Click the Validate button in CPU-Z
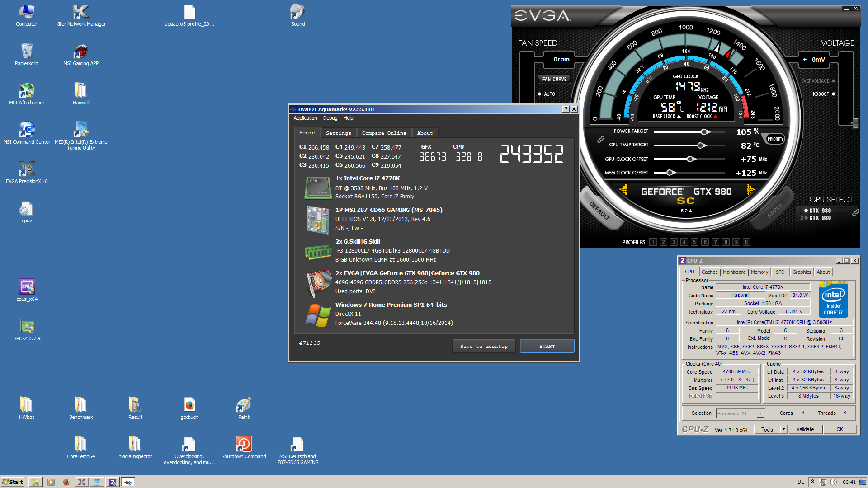 coord(805,429)
